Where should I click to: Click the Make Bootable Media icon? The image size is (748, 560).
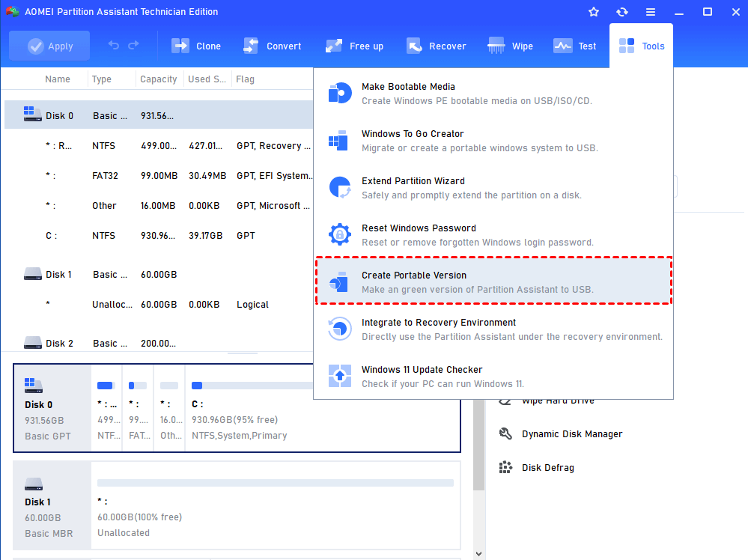coord(340,93)
